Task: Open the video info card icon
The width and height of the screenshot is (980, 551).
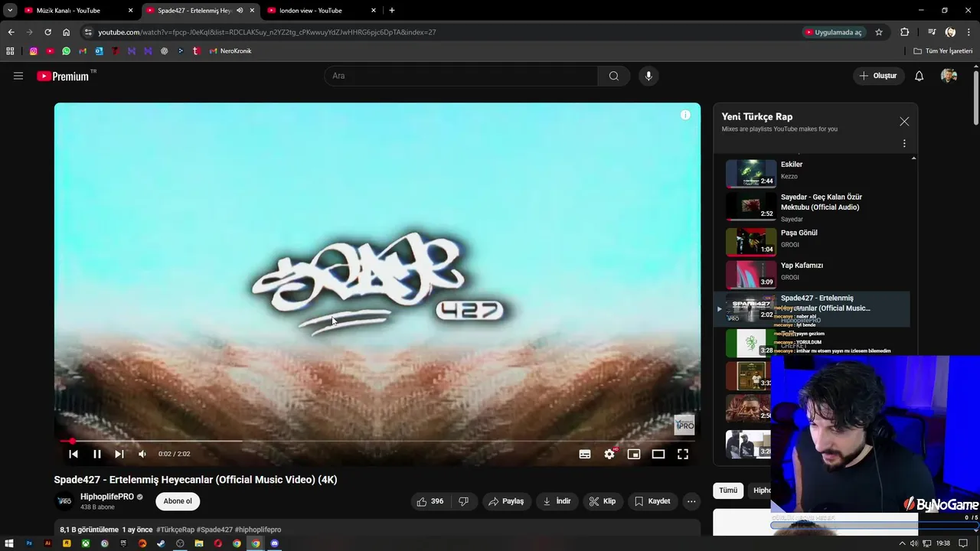Action: click(x=685, y=115)
